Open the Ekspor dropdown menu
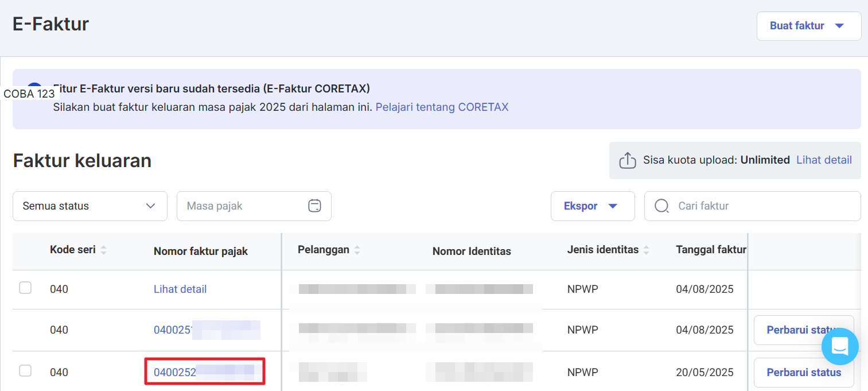Image resolution: width=868 pixels, height=391 pixels. [x=592, y=206]
